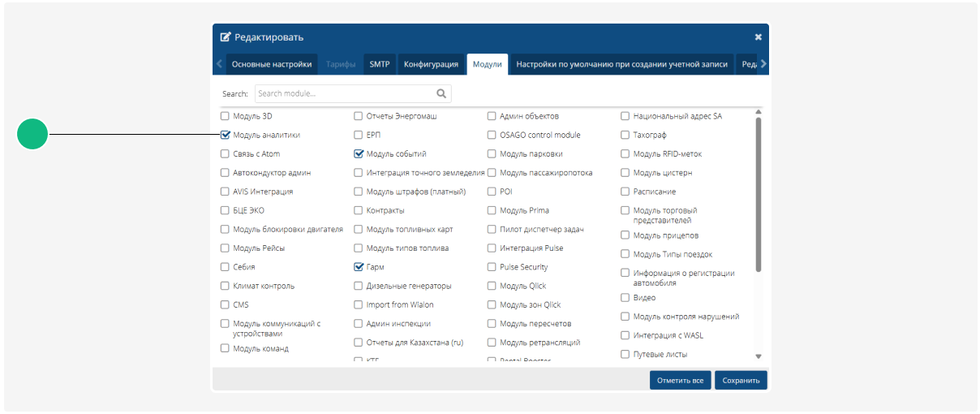Open the Тарифы tab
The image size is (980, 414).
341,64
